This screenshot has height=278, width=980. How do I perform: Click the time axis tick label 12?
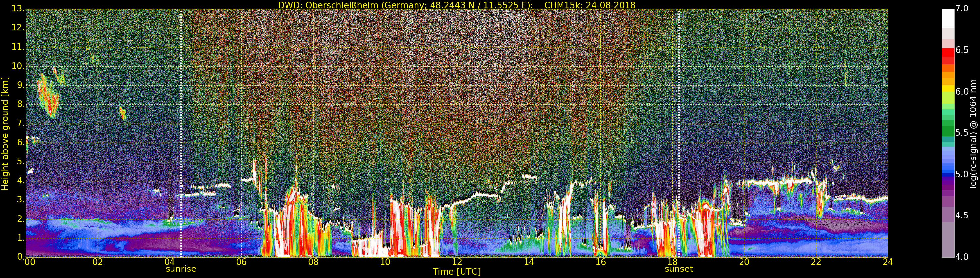(457, 262)
